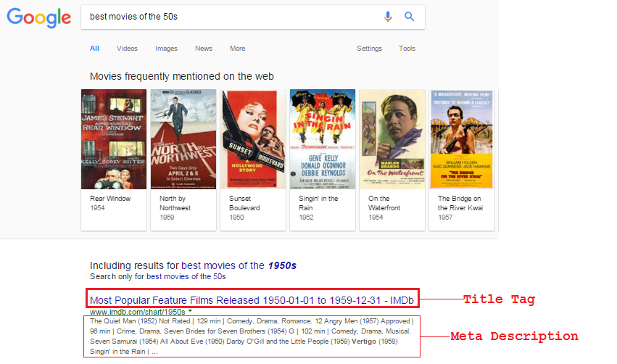
Task: Expand green arrow next to IMDb URL
Action: click(x=190, y=311)
